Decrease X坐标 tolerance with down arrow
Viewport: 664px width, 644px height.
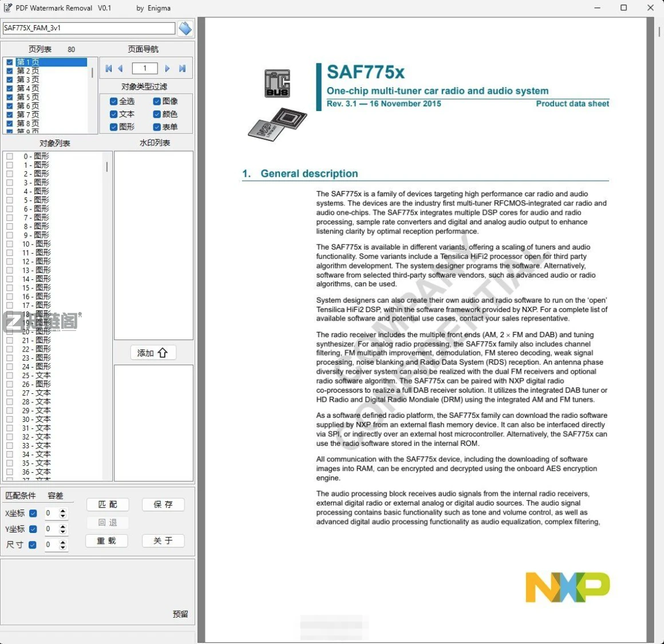[62, 516]
